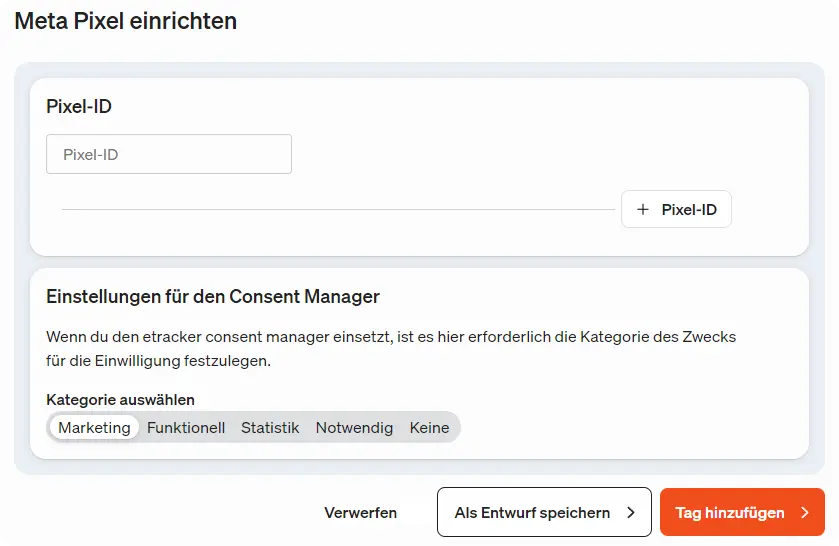Discard changes via Verwerfen
This screenshot has height=546, width=839.
(x=361, y=512)
